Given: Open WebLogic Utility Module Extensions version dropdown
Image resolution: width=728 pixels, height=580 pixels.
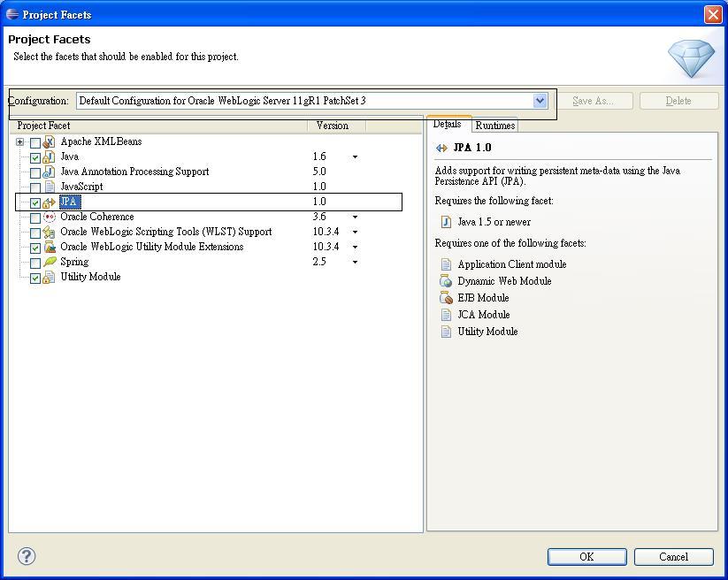Looking at the screenshot, I should pyautogui.click(x=356, y=248).
